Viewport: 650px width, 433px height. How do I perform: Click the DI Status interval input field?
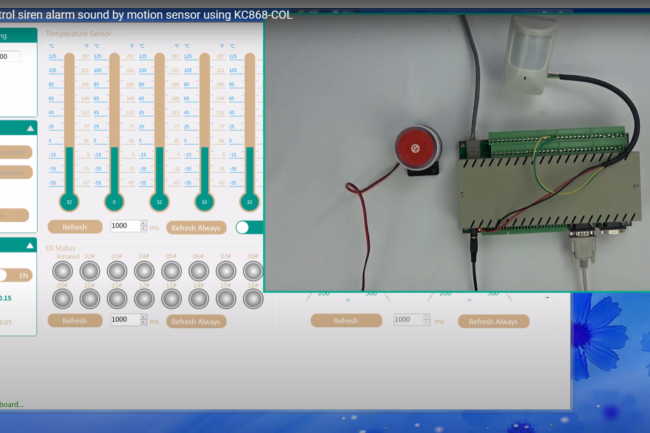(x=124, y=320)
